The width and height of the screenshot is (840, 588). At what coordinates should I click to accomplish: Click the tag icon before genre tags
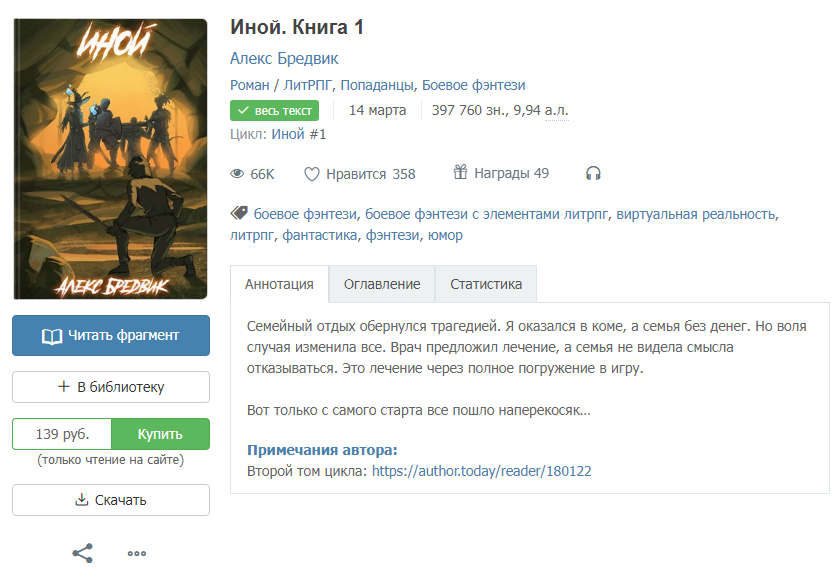(239, 213)
